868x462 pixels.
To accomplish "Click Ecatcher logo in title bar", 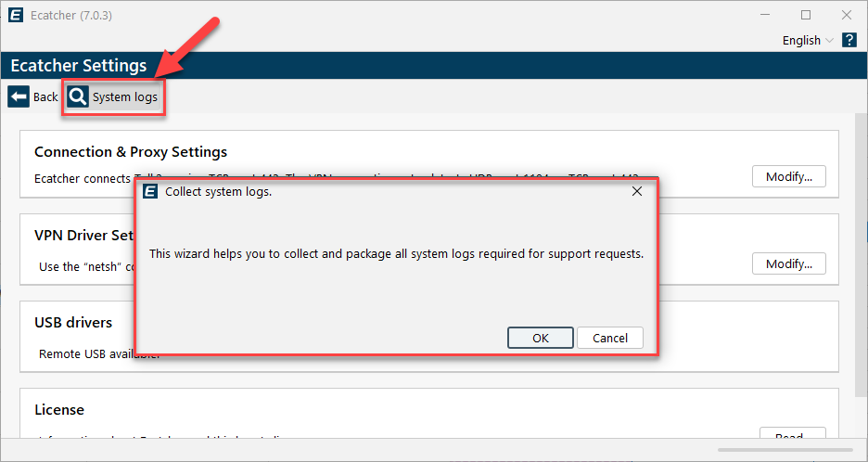I will [16, 15].
